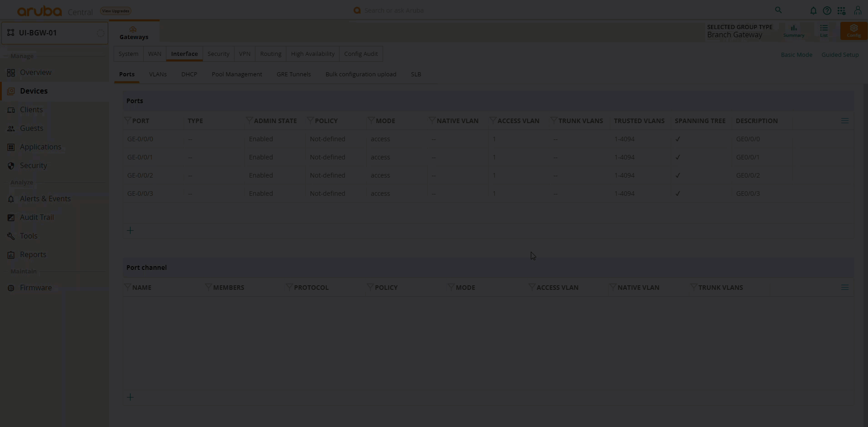Open the VLANs sub-tab
Image resolution: width=868 pixels, height=427 pixels.
pos(158,74)
